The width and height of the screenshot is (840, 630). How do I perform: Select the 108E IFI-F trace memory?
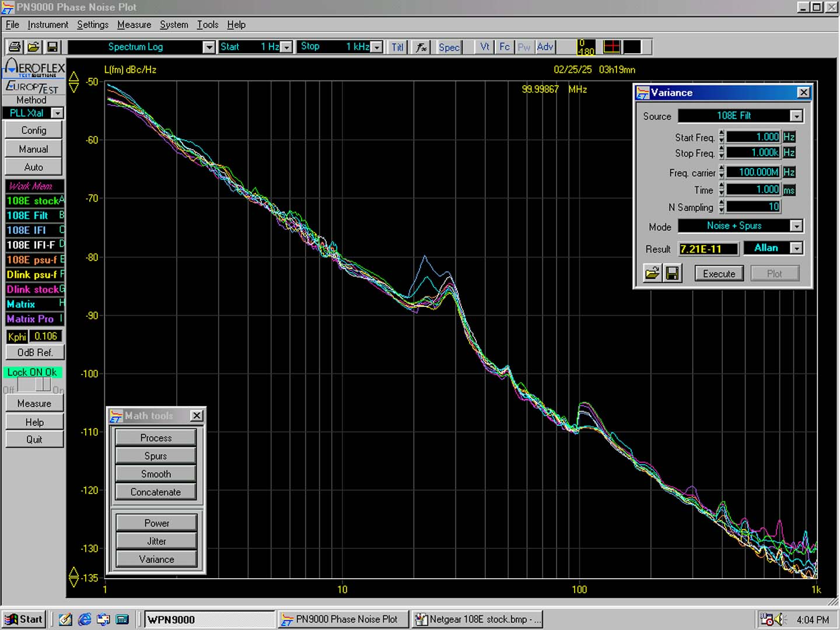[x=34, y=245]
